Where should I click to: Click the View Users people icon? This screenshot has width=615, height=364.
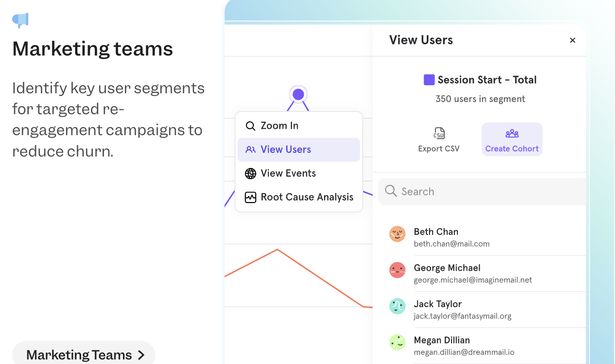coord(250,149)
